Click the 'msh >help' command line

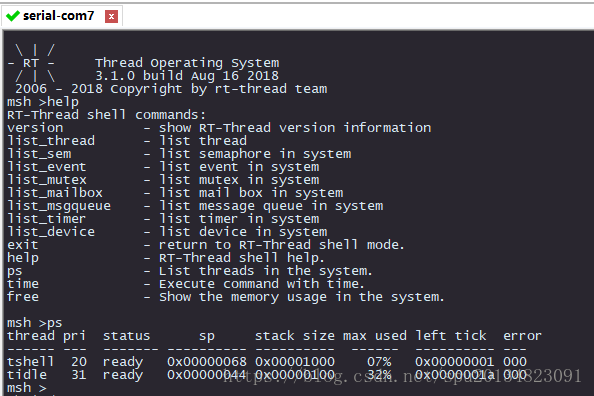[x=43, y=102]
